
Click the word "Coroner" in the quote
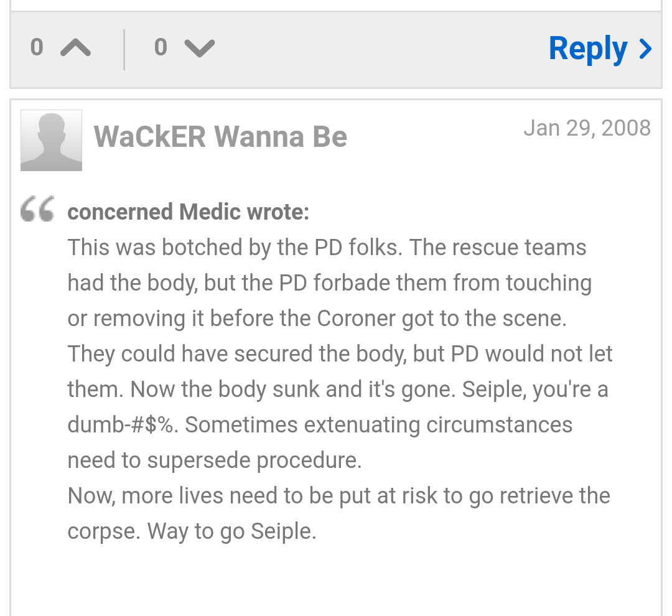pyautogui.click(x=356, y=319)
